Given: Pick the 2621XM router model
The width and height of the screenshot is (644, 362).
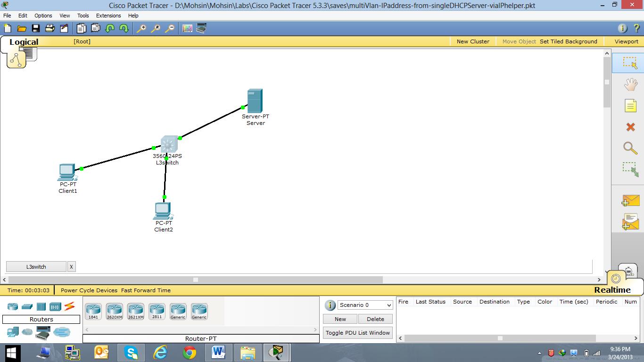Looking at the screenshot, I should (x=136, y=311).
